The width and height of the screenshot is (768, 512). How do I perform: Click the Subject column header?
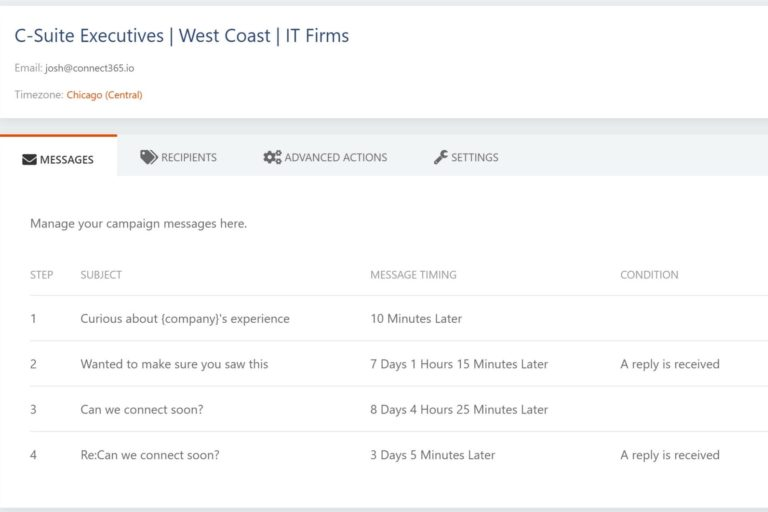[x=101, y=275]
